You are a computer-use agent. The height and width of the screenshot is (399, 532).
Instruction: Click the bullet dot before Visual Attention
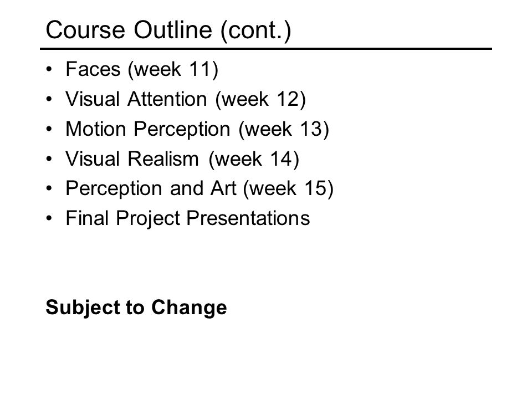(49, 99)
